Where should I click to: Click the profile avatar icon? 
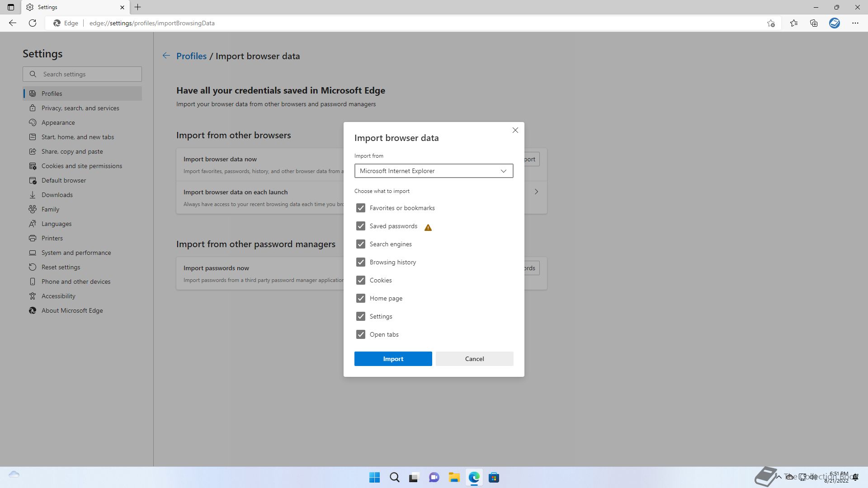[835, 23]
